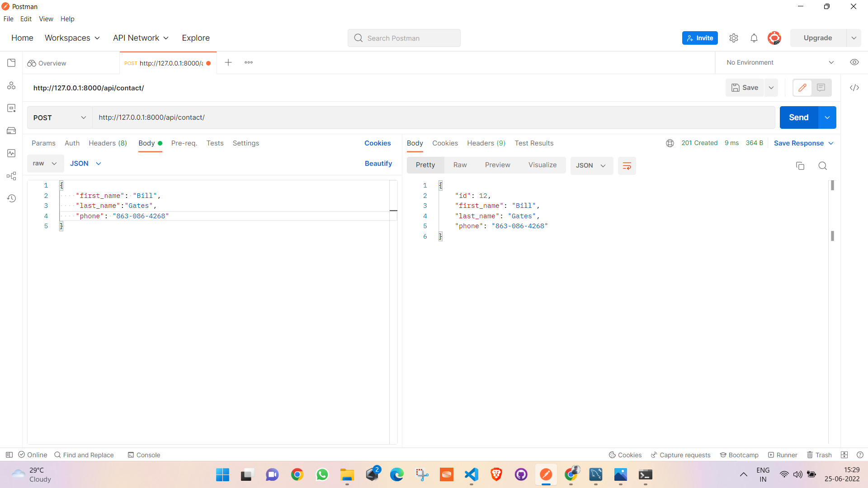Copy the response body
The height and width of the screenshot is (488, 868).
[x=800, y=166]
